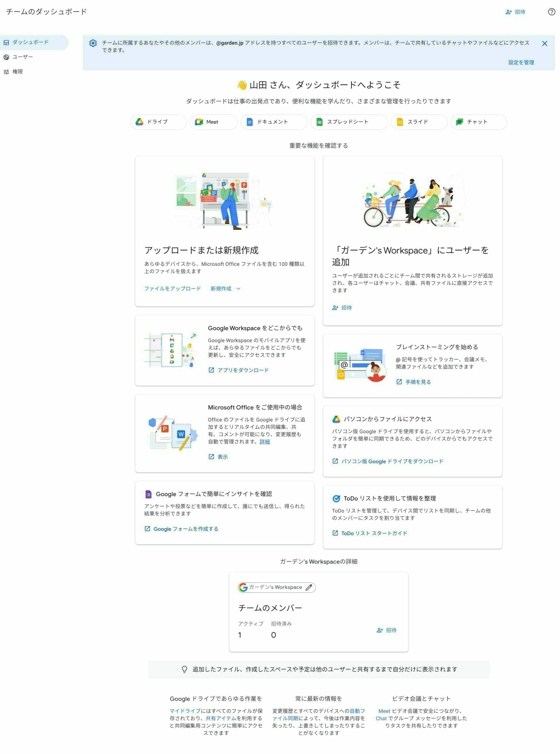560x754 pixels.
Task: Click the アクティブ count 1
Action: tap(240, 635)
